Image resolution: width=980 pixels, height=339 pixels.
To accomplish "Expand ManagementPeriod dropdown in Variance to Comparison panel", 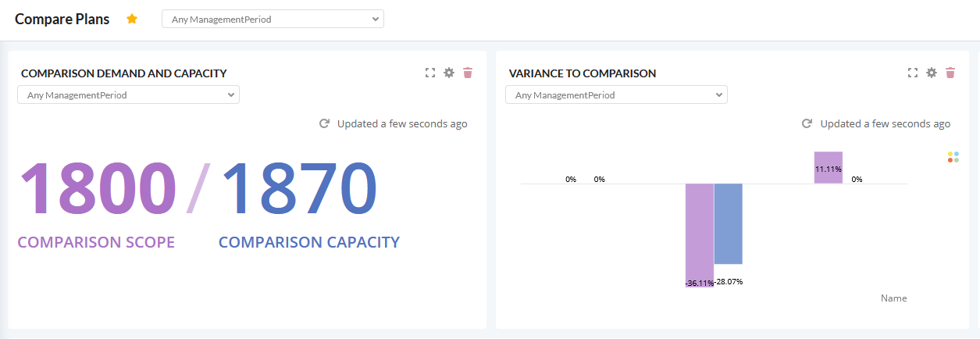I will (616, 95).
